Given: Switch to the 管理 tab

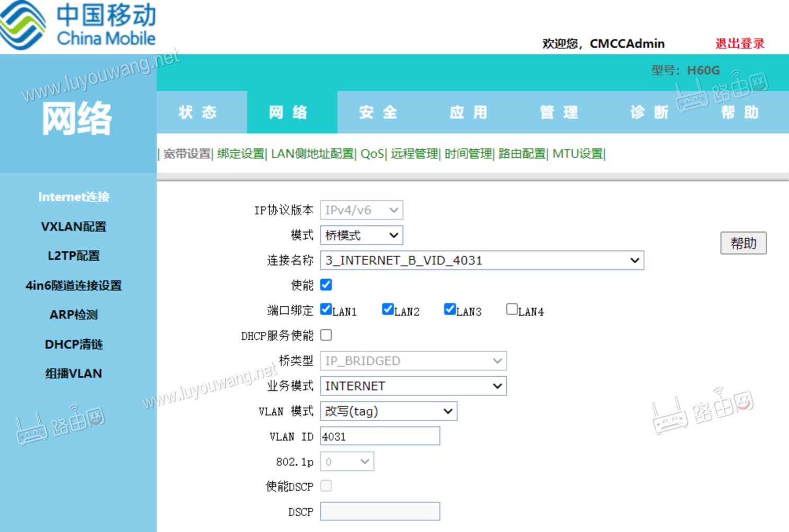Looking at the screenshot, I should (x=558, y=112).
